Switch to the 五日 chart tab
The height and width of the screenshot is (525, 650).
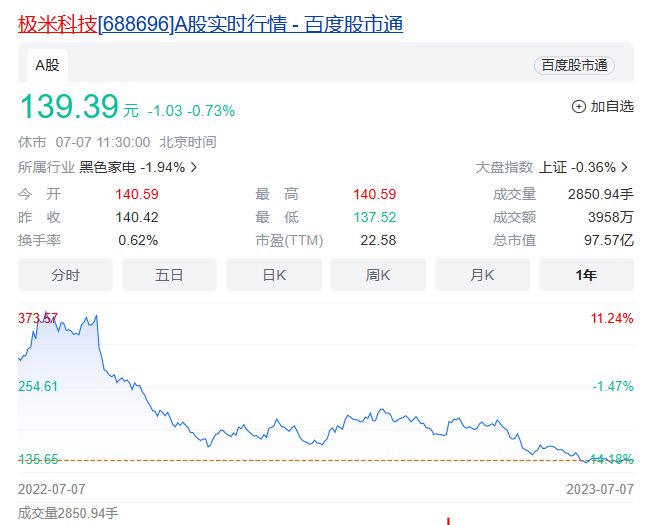(x=169, y=275)
